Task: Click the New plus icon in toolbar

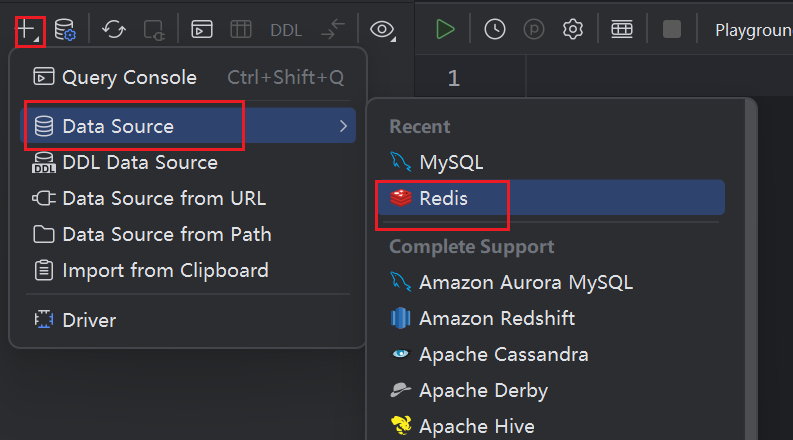Action: [x=28, y=30]
